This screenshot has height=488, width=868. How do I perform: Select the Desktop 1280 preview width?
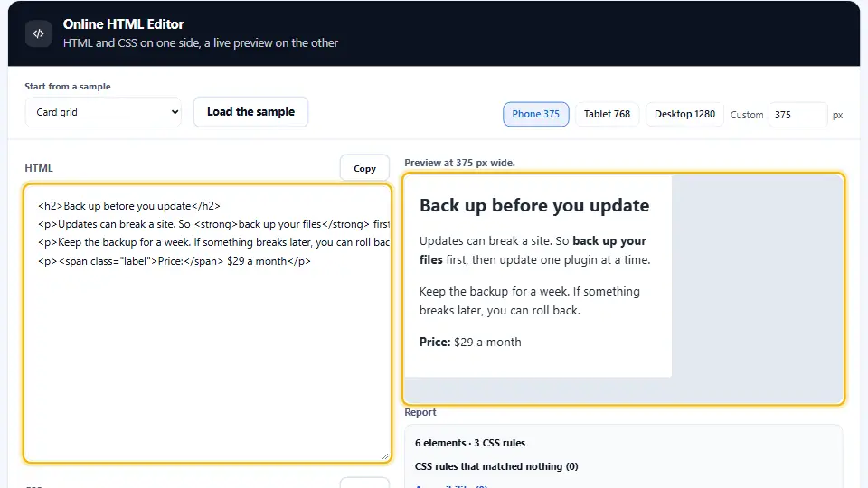[684, 114]
